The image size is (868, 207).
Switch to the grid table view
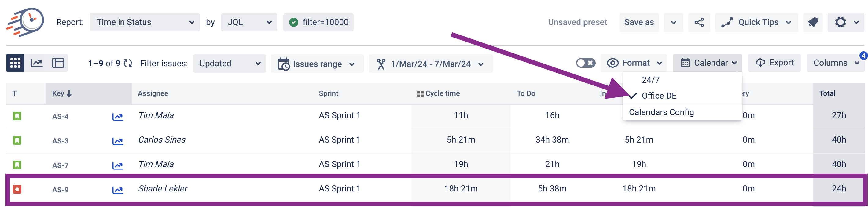coord(15,63)
